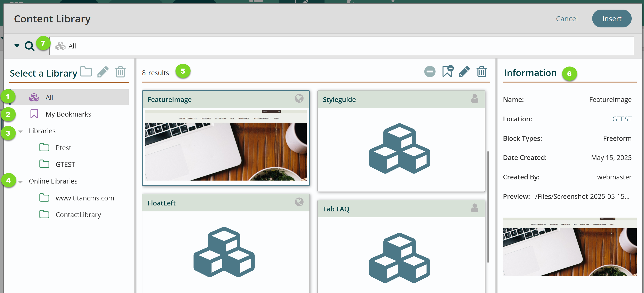This screenshot has height=293, width=644.
Task: Click the results list vertical scrollbar
Action: pos(488,207)
